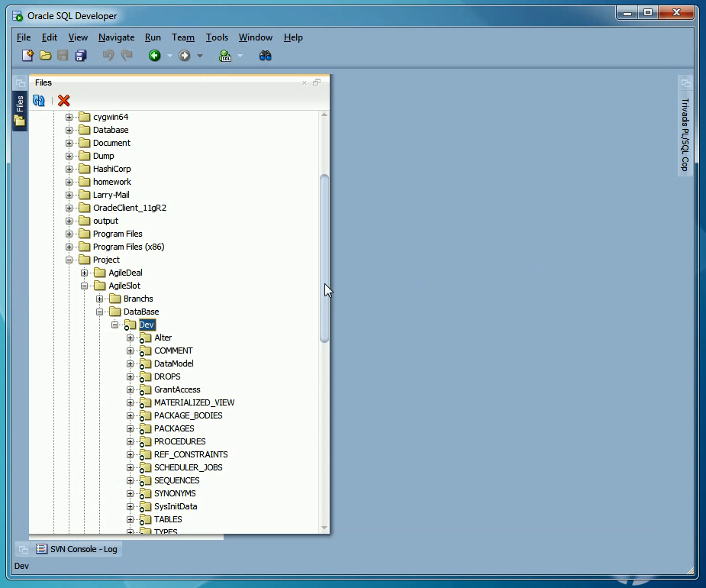Viewport: 706px width, 588px height.
Task: Open dropdown next to Forward arrow
Action: click(200, 56)
